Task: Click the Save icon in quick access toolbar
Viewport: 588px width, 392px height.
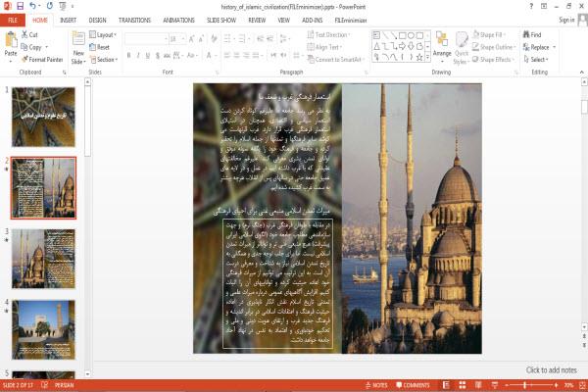Action: [20, 6]
